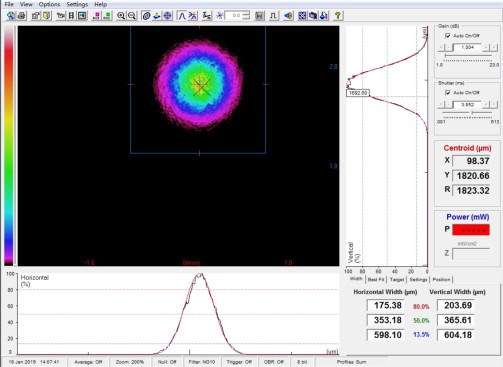Switch to the Position tab
This screenshot has height=367, width=503.
[x=441, y=279]
